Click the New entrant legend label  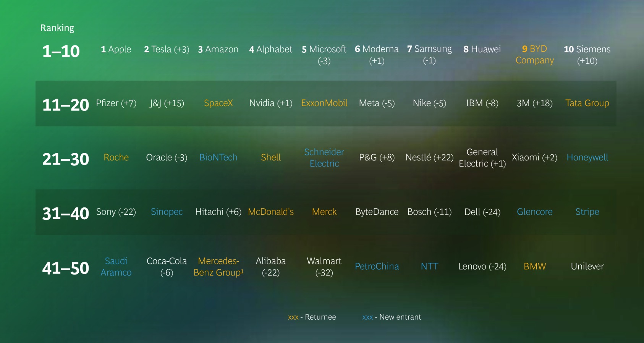pos(400,317)
